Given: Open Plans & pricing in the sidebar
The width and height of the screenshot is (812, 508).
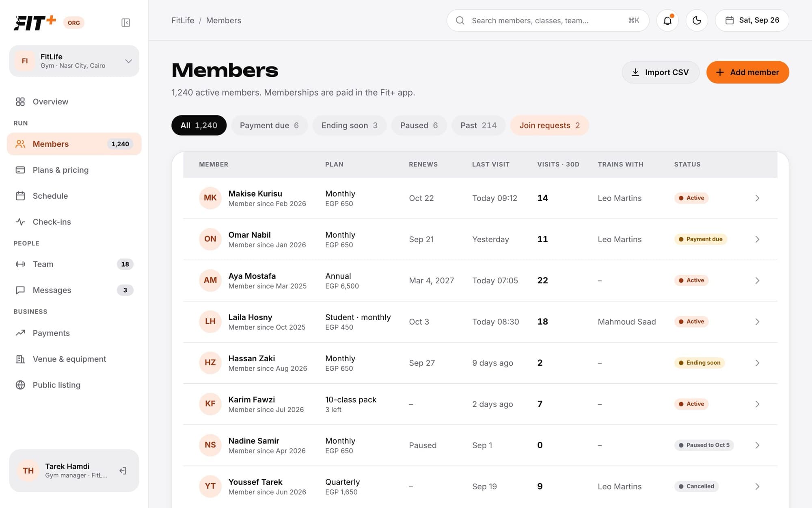Looking at the screenshot, I should point(74,170).
